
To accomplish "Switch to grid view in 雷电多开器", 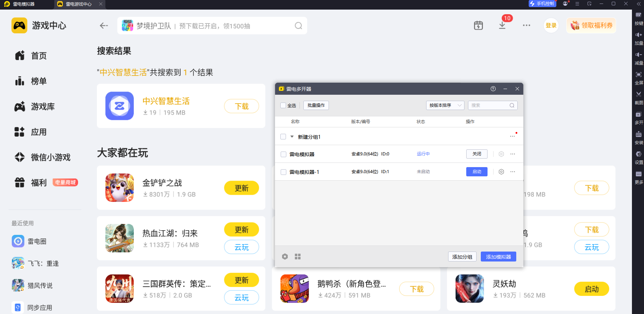I will point(298,257).
